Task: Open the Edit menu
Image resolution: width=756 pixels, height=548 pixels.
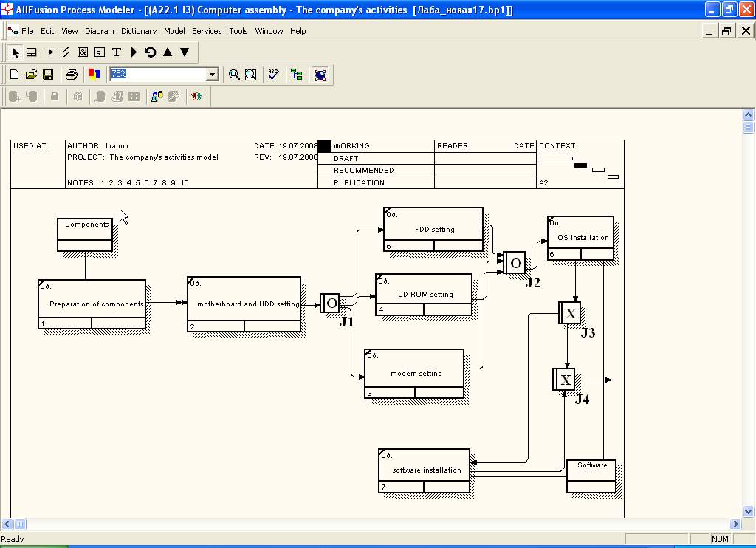Action: point(47,31)
